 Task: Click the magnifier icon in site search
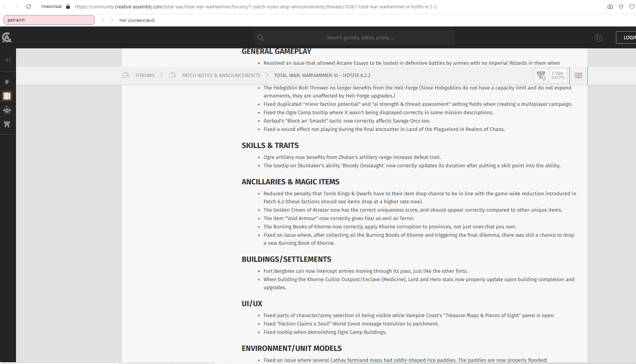pyautogui.click(x=260, y=37)
